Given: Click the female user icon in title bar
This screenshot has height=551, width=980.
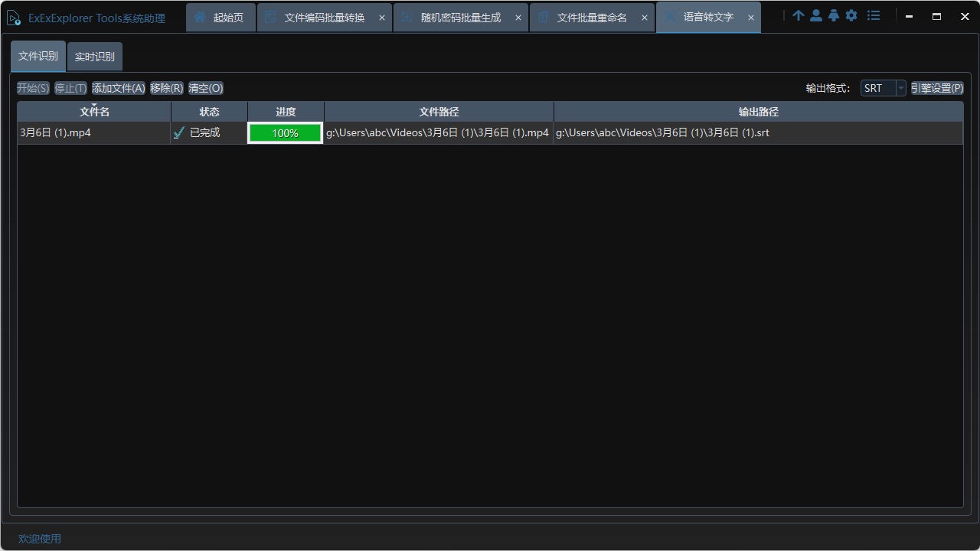Looking at the screenshot, I should 834,15.
